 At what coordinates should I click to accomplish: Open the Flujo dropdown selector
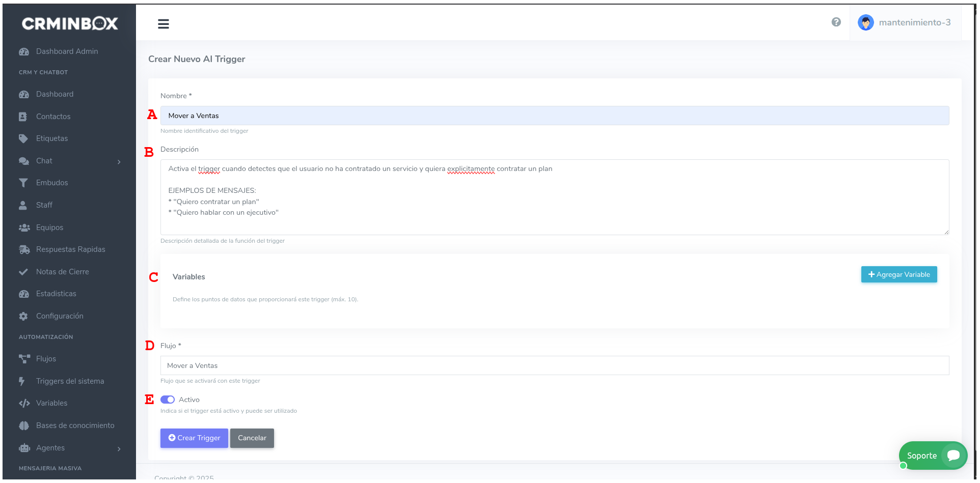coord(554,365)
